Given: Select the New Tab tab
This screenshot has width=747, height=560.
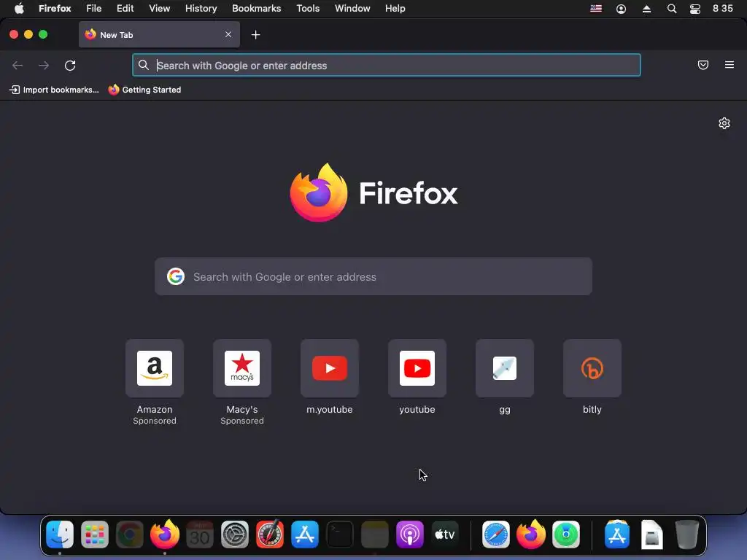Looking at the screenshot, I should 159,34.
